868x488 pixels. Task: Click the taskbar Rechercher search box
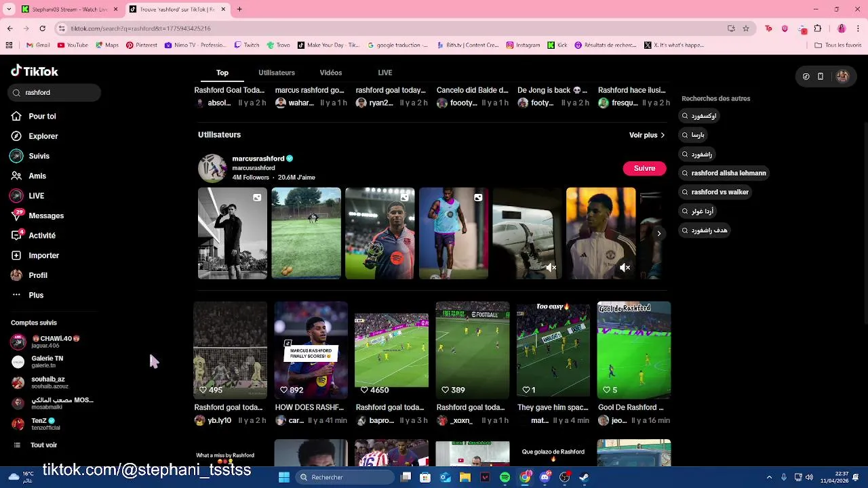point(344,477)
